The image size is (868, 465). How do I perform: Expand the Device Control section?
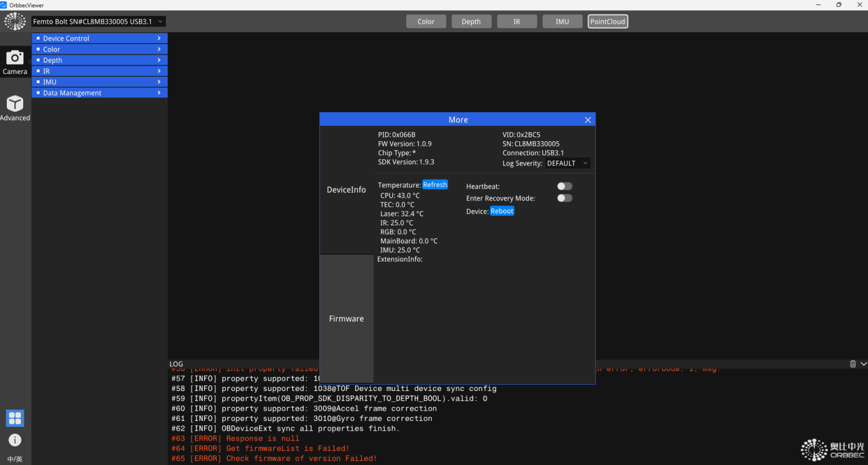point(99,38)
